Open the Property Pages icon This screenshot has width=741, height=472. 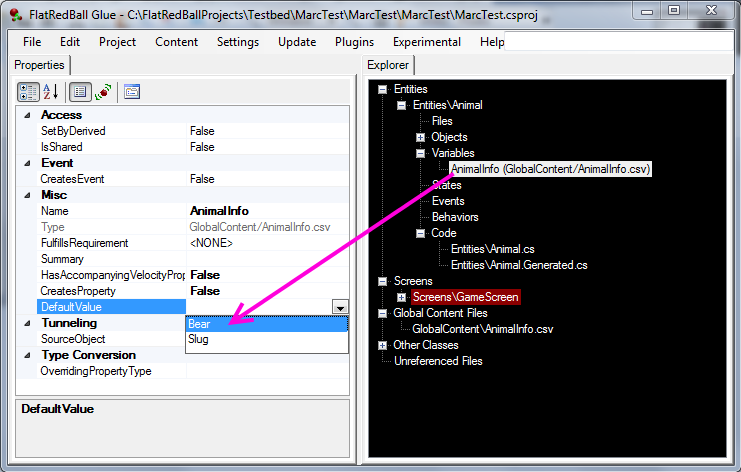[x=132, y=91]
